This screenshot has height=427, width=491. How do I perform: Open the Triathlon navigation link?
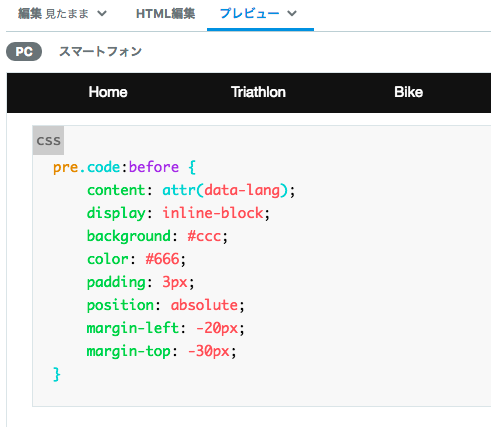click(x=258, y=92)
